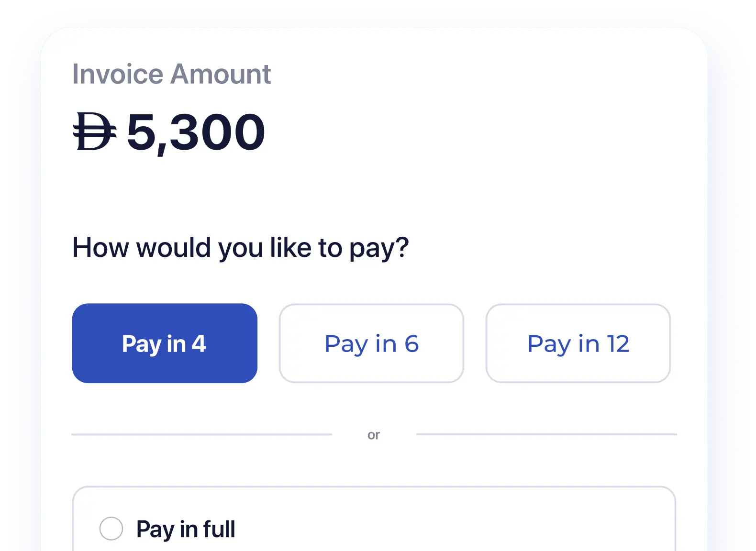This screenshot has height=551, width=756.
Task: Select the Pay in full radio button
Action: [111, 529]
